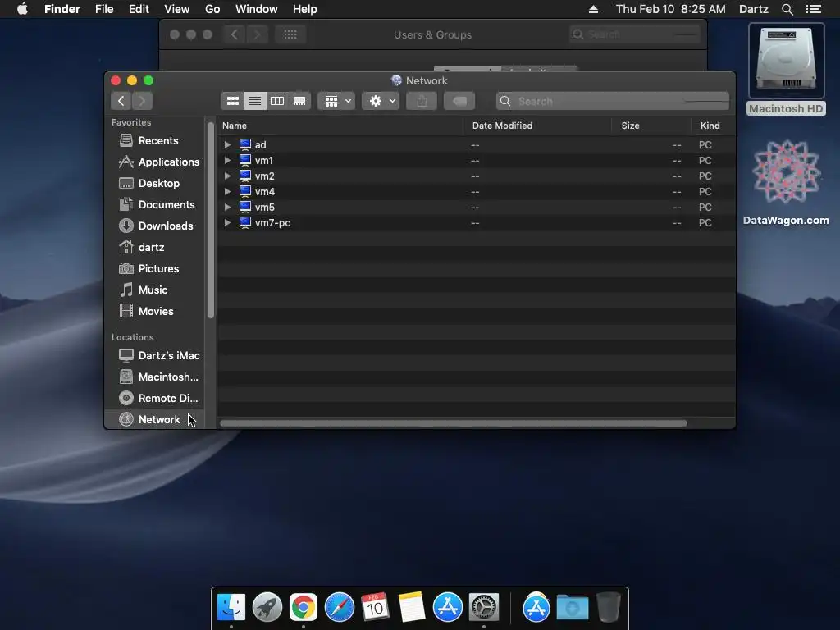The width and height of the screenshot is (840, 630).
Task: Switch Finder to column view
Action: pyautogui.click(x=277, y=101)
